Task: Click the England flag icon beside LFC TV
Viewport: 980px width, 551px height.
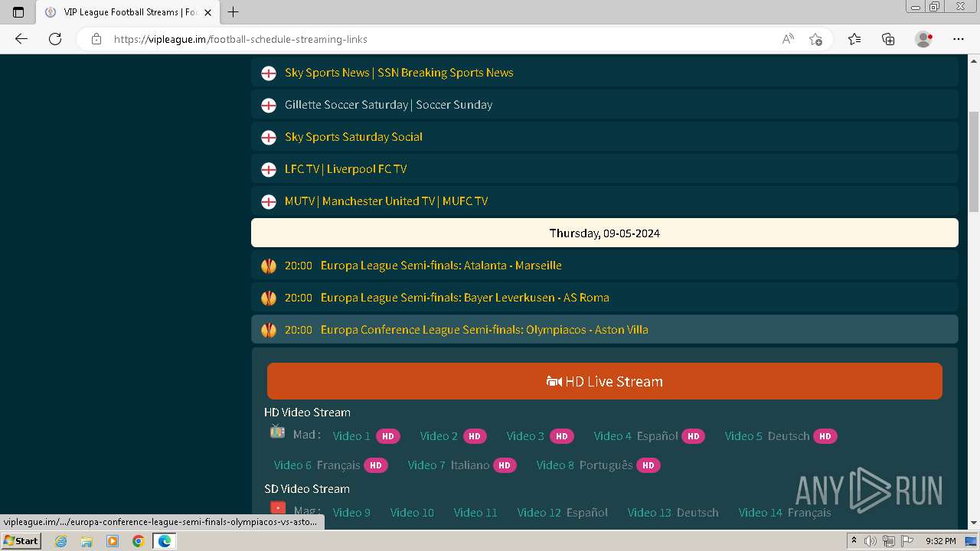Action: pos(269,169)
